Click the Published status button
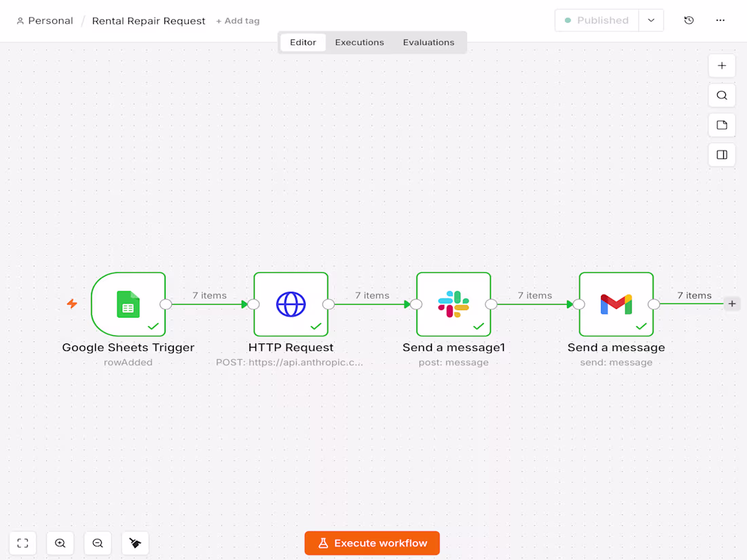747x560 pixels. click(597, 20)
